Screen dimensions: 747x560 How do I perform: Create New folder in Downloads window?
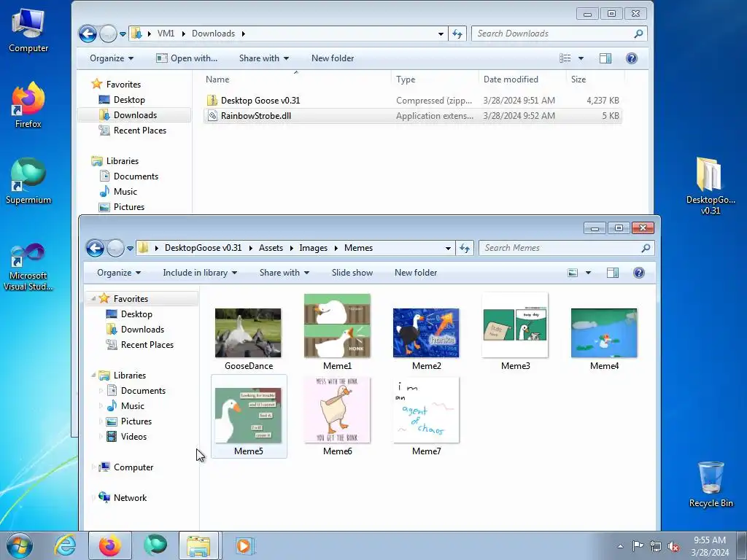333,58
